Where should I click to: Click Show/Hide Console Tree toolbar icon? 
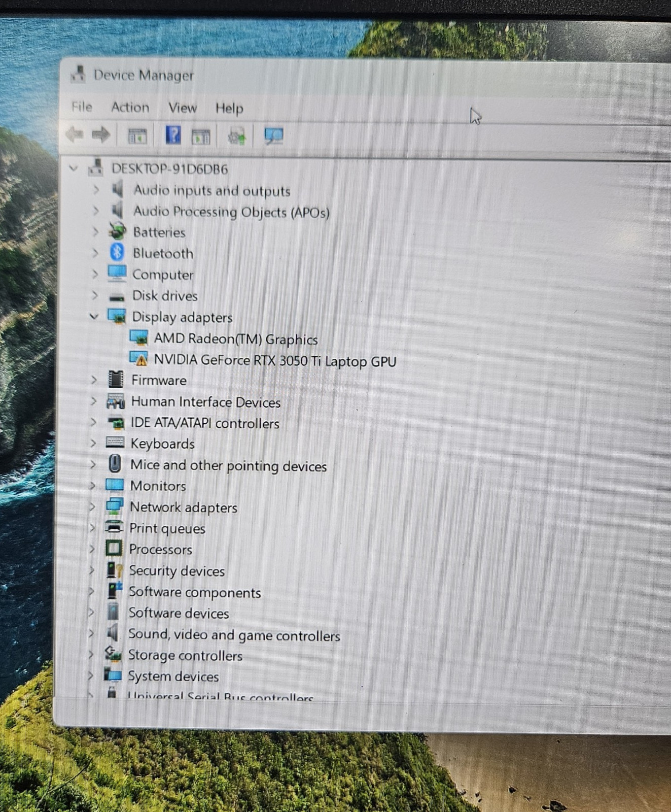(x=137, y=136)
